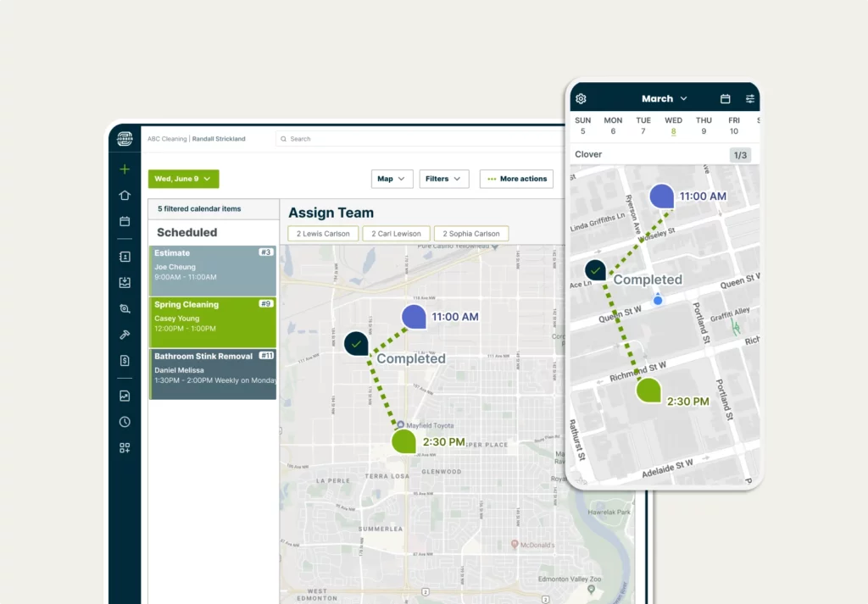Open the Estimate job card for Joe Cheung
Viewport: 868px width, 604px height.
point(213,270)
